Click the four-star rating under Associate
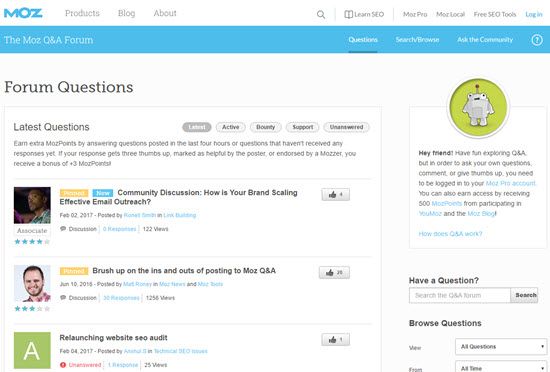The height and width of the screenshot is (372, 550). [x=32, y=242]
